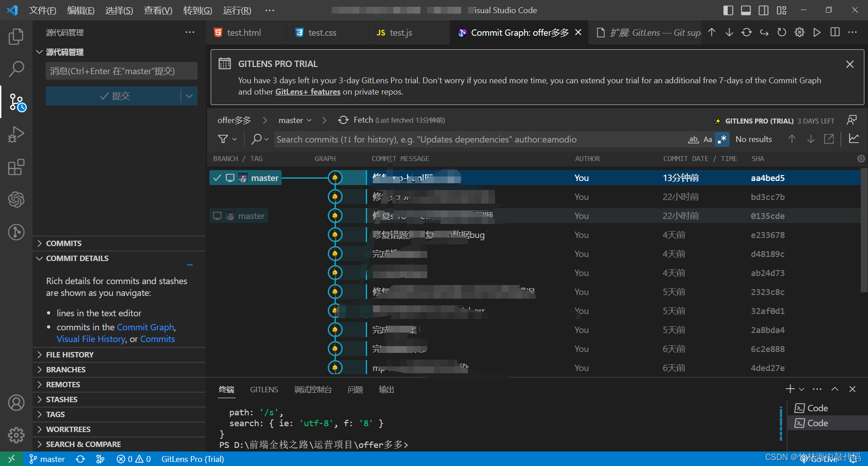The height and width of the screenshot is (466, 868).
Task: Open the 文件(F) menu
Action: [x=42, y=10]
